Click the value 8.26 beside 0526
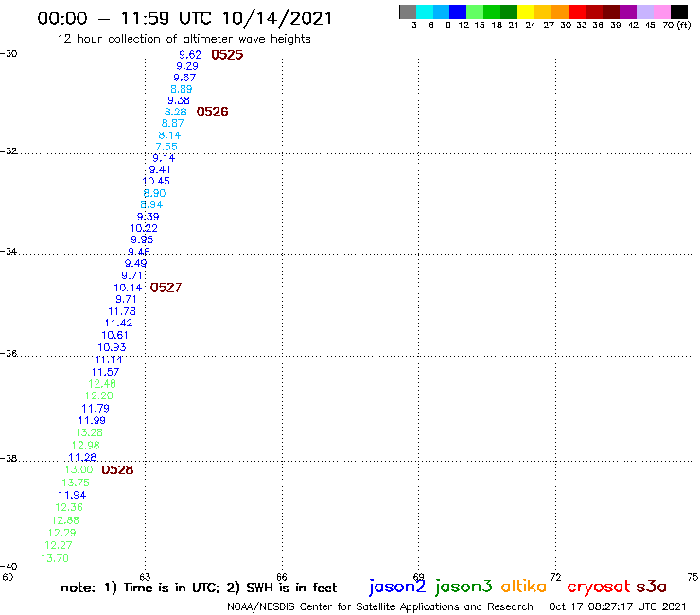700x615 pixels. (x=175, y=112)
